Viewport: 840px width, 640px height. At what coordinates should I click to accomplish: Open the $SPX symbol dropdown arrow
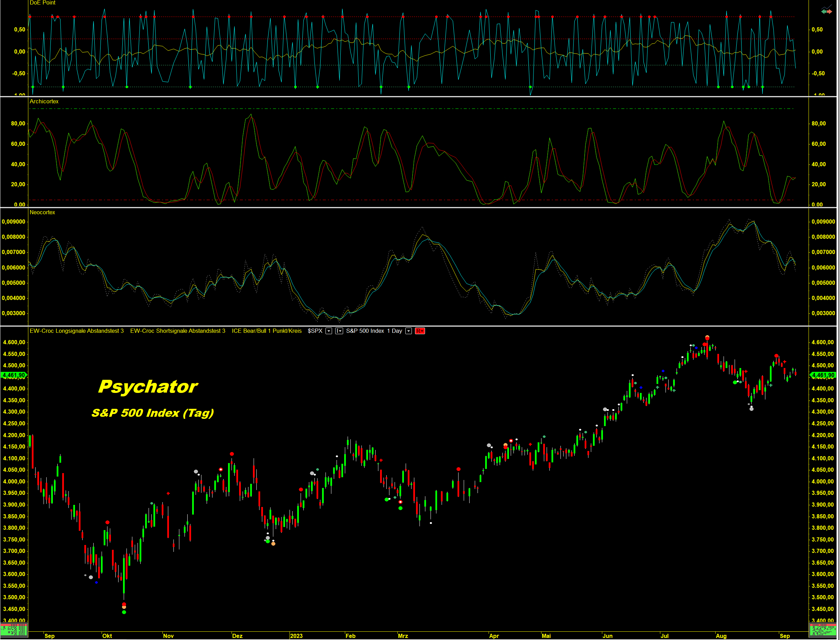329,331
